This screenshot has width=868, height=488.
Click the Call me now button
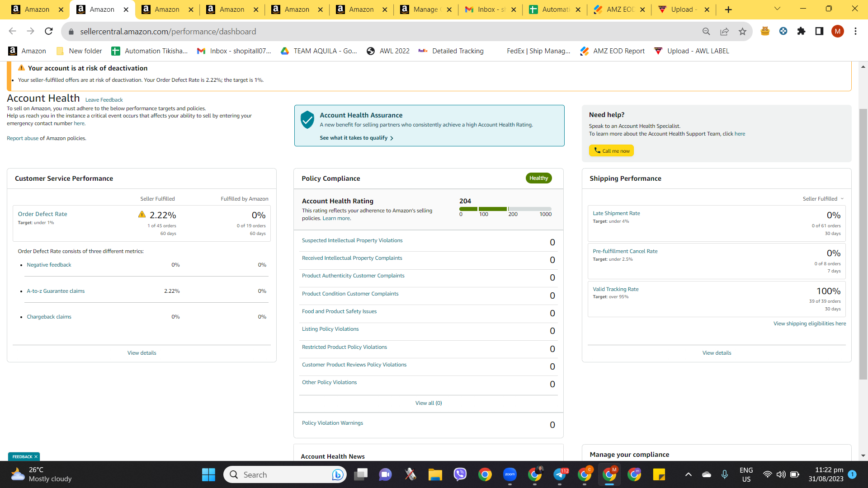tap(611, 150)
